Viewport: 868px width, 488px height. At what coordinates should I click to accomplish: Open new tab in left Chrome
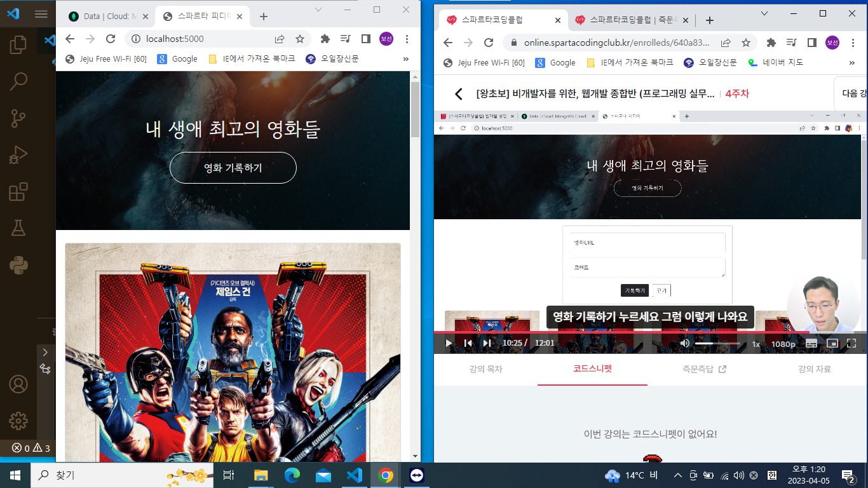[x=264, y=17]
